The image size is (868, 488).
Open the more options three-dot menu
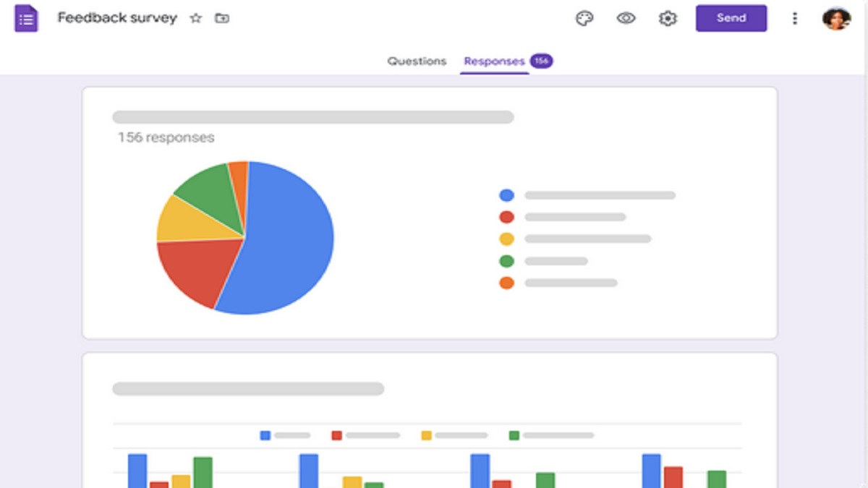pos(795,19)
